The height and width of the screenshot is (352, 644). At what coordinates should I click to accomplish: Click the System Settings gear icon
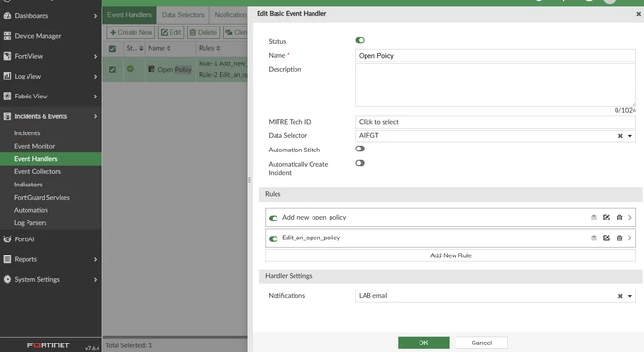click(7, 279)
